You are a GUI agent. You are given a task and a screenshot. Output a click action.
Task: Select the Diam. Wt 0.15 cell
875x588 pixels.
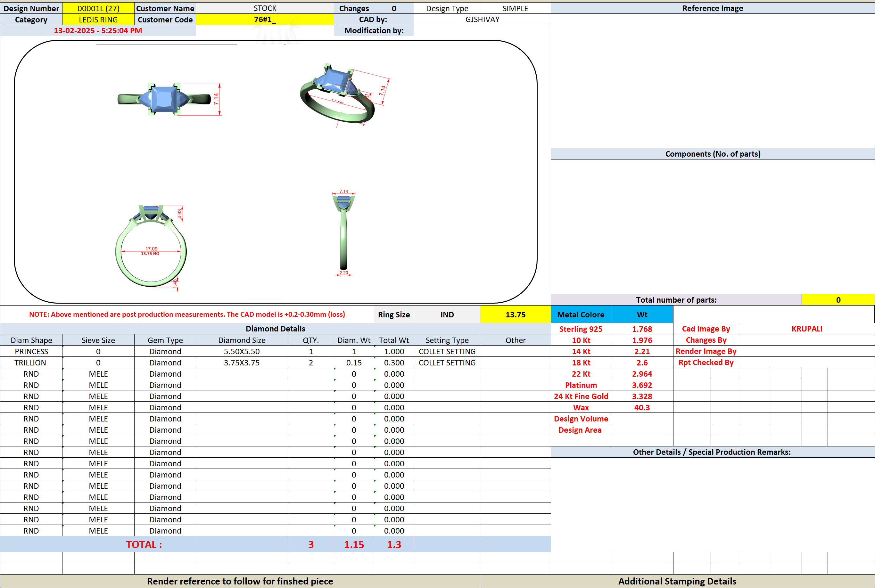[x=354, y=363]
